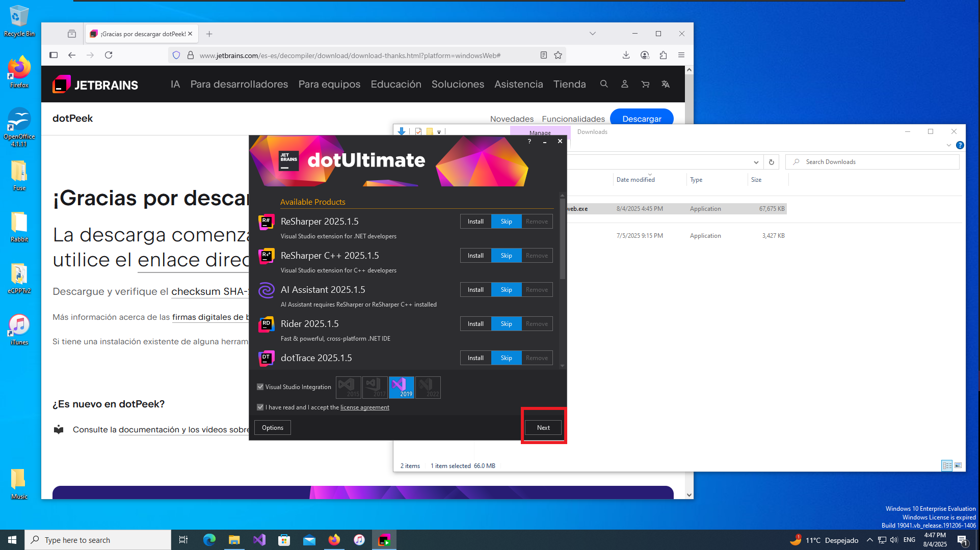This screenshot has height=550, width=980.
Task: Open Para desarrolladores menu
Action: 239,85
